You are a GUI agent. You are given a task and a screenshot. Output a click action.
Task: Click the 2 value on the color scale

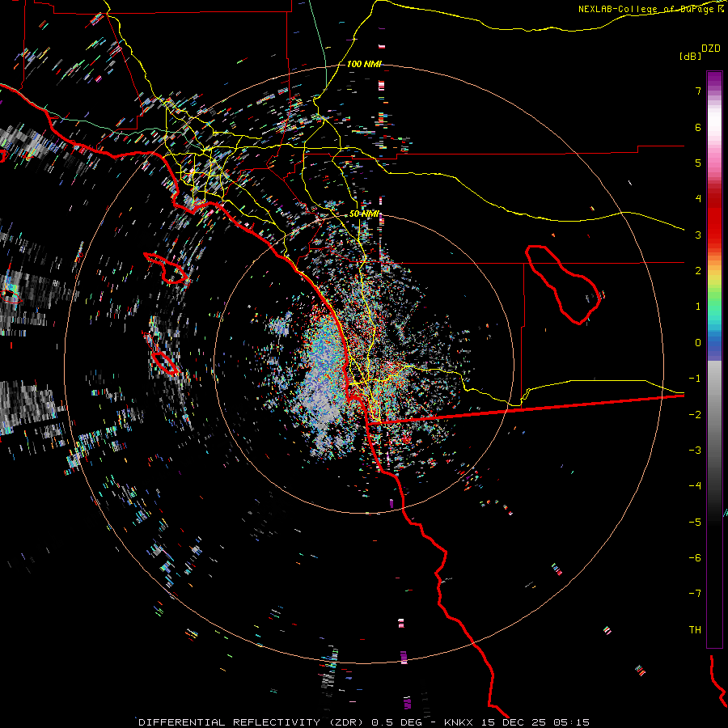[698, 271]
